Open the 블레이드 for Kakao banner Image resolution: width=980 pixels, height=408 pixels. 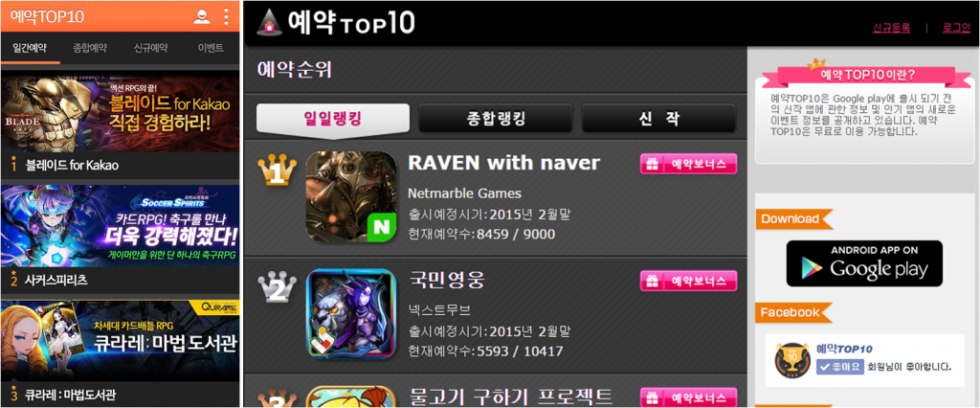click(120, 111)
